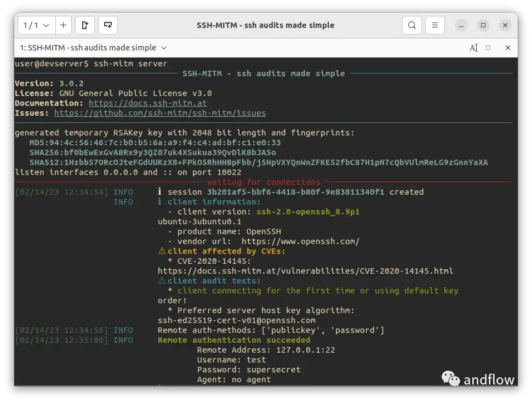Toggle read-only text cursor icon in pane header

click(473, 48)
